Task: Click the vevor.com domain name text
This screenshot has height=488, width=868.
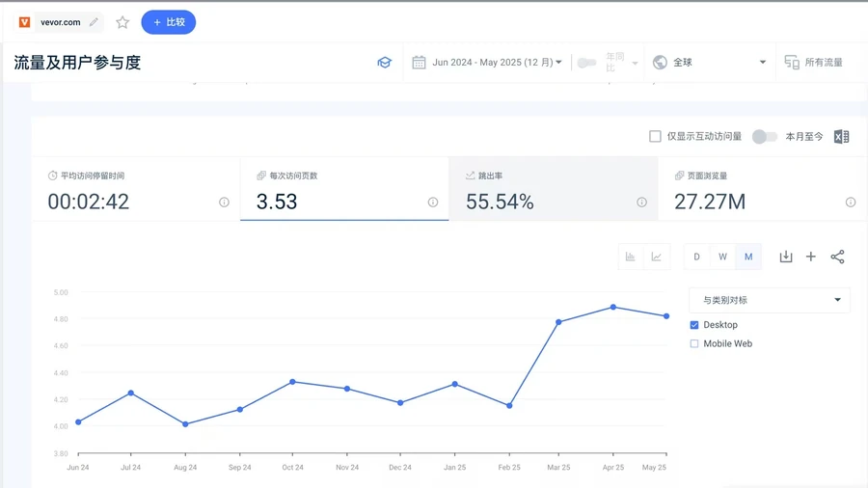Action: tap(61, 22)
